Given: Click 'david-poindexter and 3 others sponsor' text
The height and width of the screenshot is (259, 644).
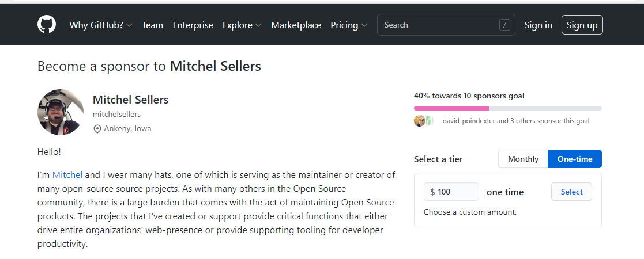Looking at the screenshot, I should 516,121.
